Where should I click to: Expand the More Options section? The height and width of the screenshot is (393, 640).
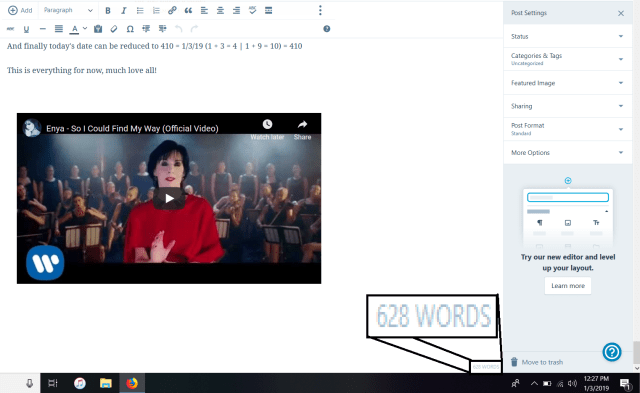pyautogui.click(x=567, y=153)
